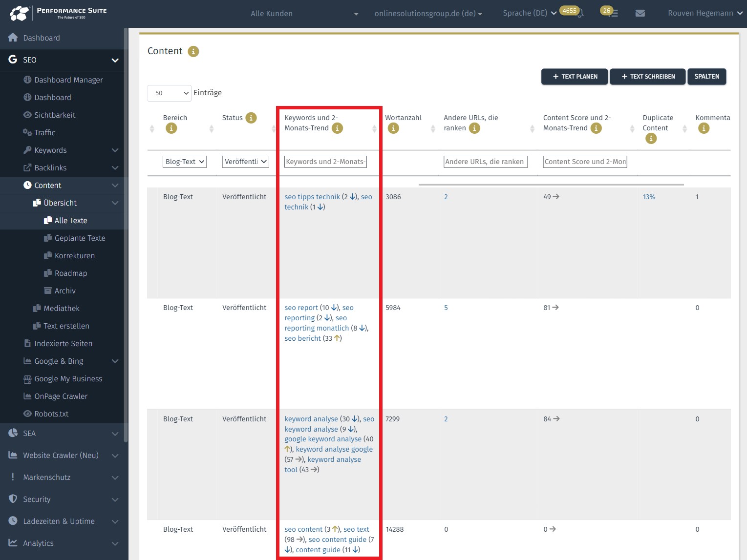This screenshot has height=560, width=747.
Task: Click the TEXT PLANEN button
Action: 575,77
